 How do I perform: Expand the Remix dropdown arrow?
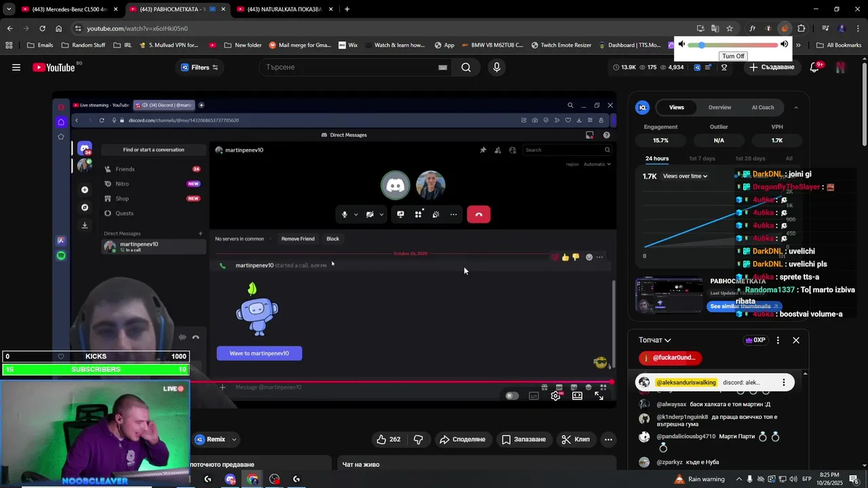[x=234, y=439]
